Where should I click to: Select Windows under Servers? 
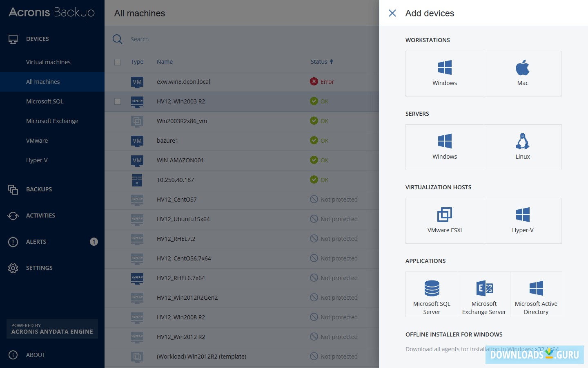click(444, 147)
